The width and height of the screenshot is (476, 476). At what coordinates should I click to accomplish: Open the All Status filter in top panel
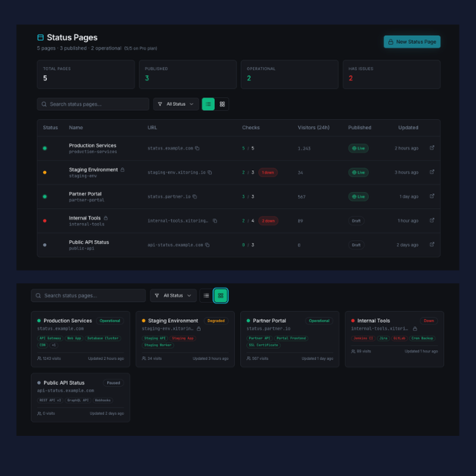pyautogui.click(x=176, y=104)
